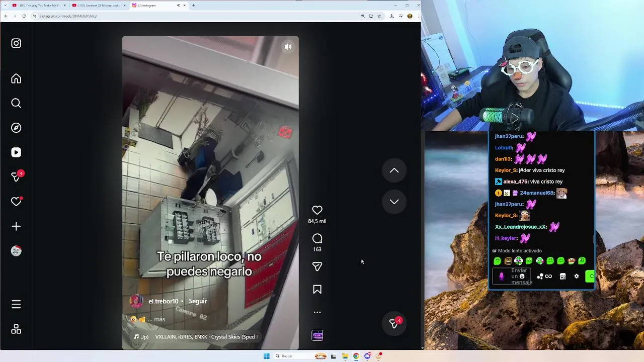Go to Home in the Instagram sidebar

pyautogui.click(x=16, y=78)
